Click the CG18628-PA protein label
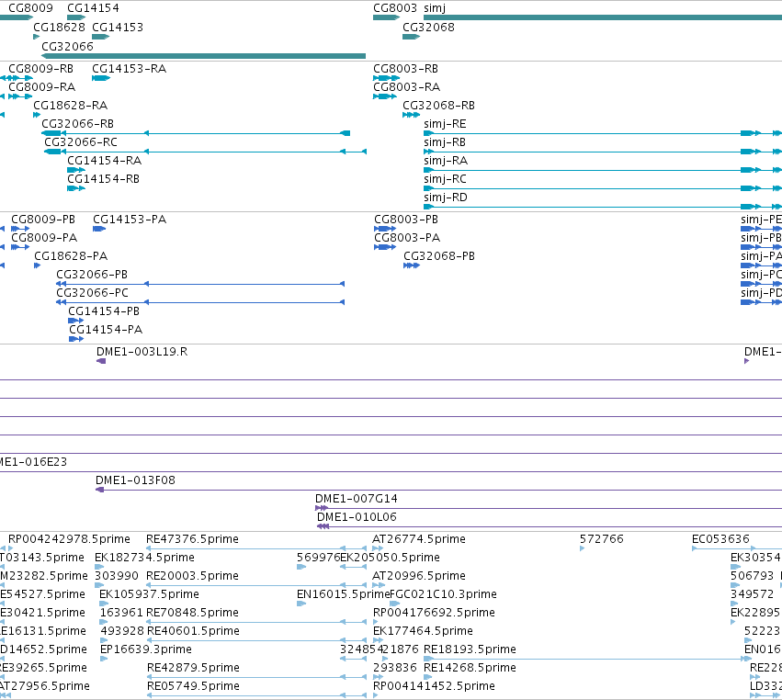 tap(71, 256)
